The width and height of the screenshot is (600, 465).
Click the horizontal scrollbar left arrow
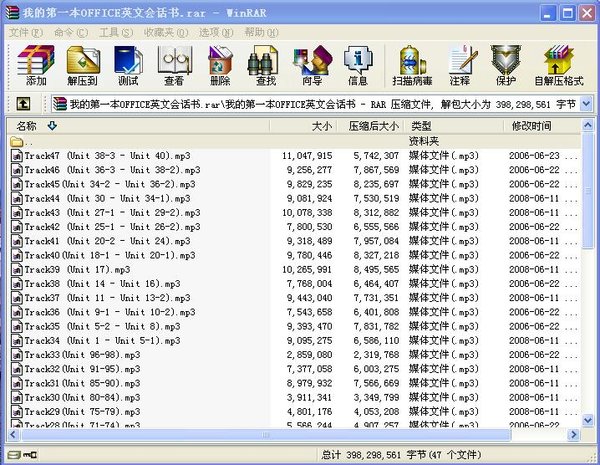pos(12,434)
